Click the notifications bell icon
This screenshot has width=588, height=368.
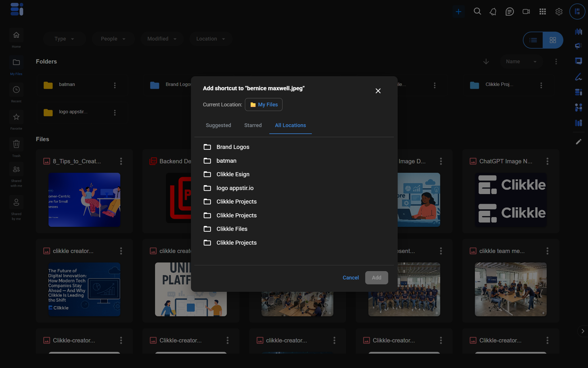[x=493, y=11]
